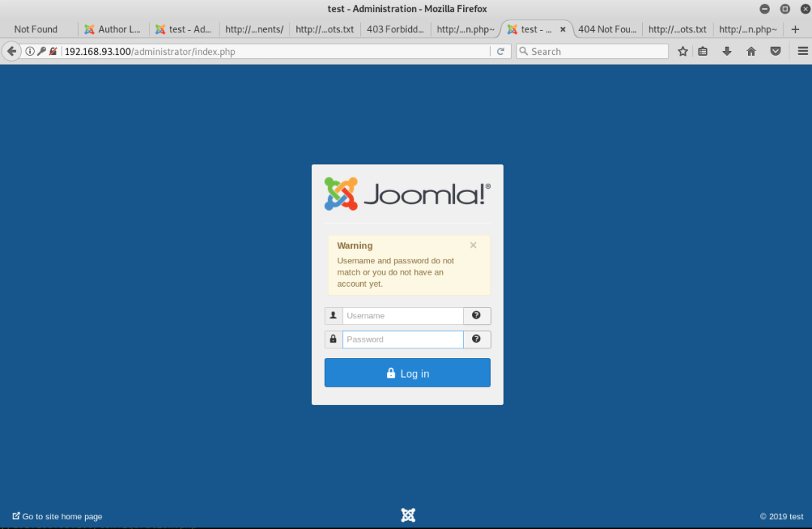Open the Firefox hamburger menu
Viewport: 812px width, 529px height.
tap(803, 50)
